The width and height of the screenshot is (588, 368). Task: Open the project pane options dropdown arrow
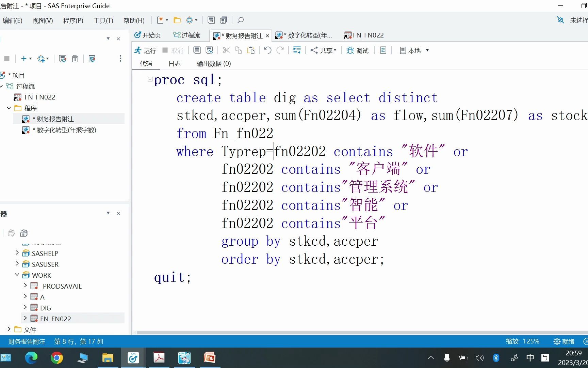pos(108,39)
